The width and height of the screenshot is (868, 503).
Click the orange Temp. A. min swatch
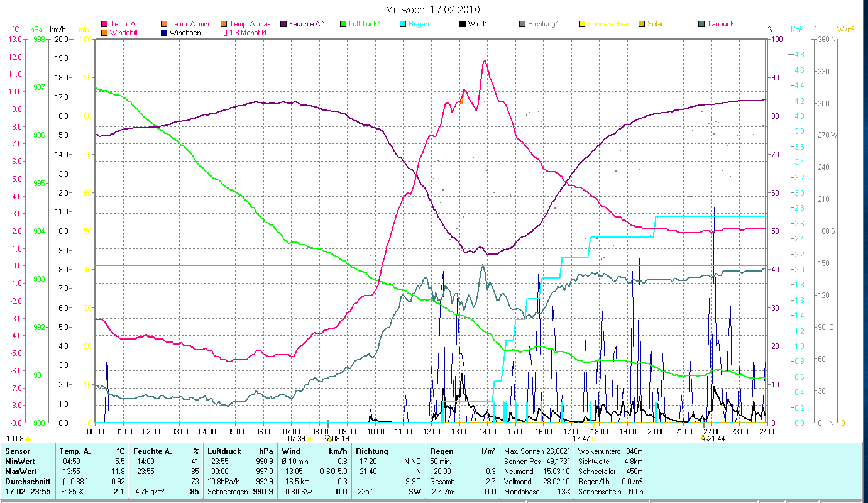click(x=164, y=24)
